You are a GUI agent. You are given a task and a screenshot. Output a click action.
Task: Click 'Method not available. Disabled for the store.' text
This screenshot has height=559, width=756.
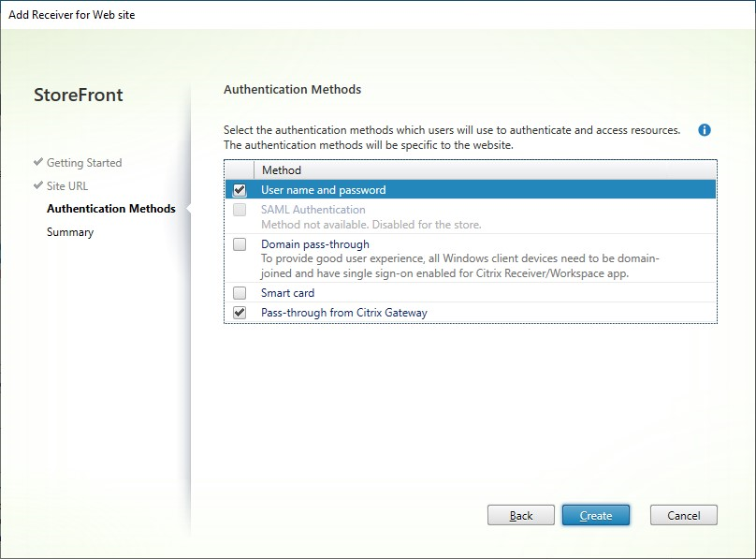[371, 225]
